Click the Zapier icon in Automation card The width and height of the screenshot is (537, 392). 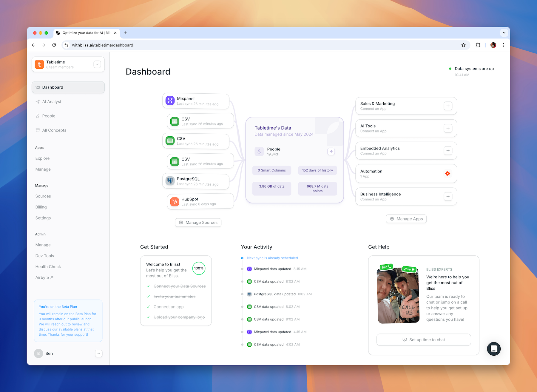click(448, 173)
